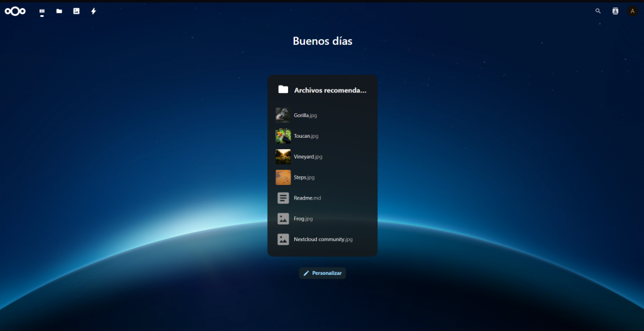Click the Personalizar button
Screen dimensions: 644x331
[x=323, y=273]
